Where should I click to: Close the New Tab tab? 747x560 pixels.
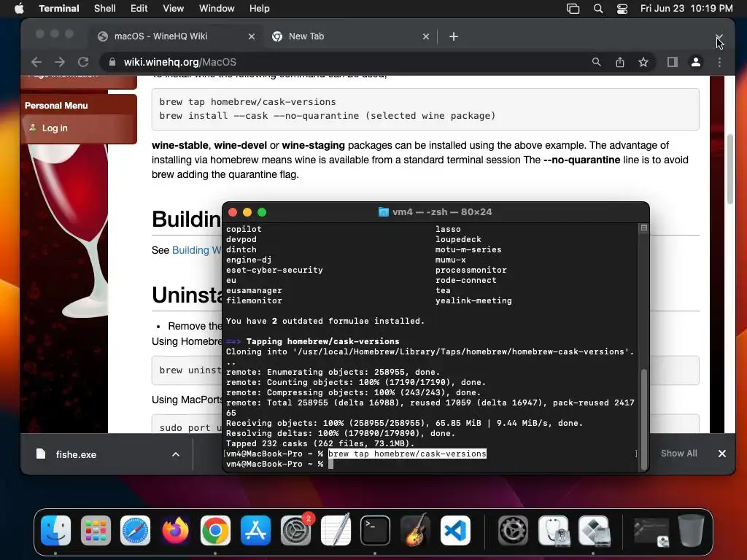[x=426, y=36]
